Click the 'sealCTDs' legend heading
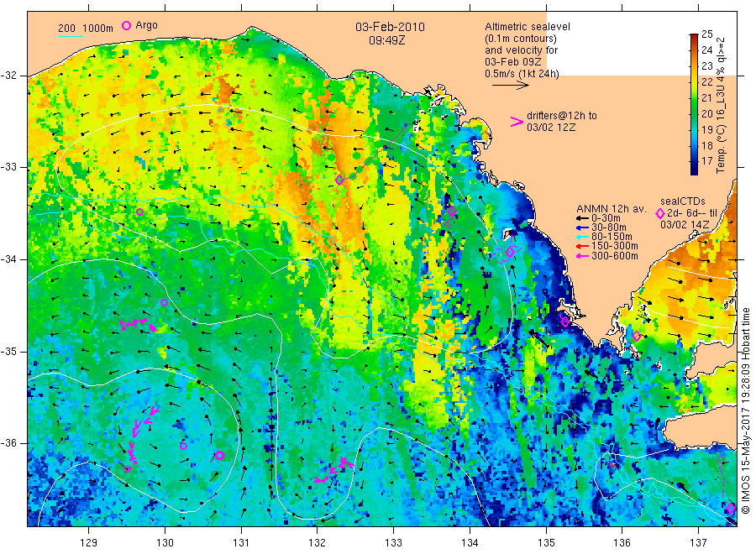The width and height of the screenshot is (756, 554). click(x=683, y=201)
